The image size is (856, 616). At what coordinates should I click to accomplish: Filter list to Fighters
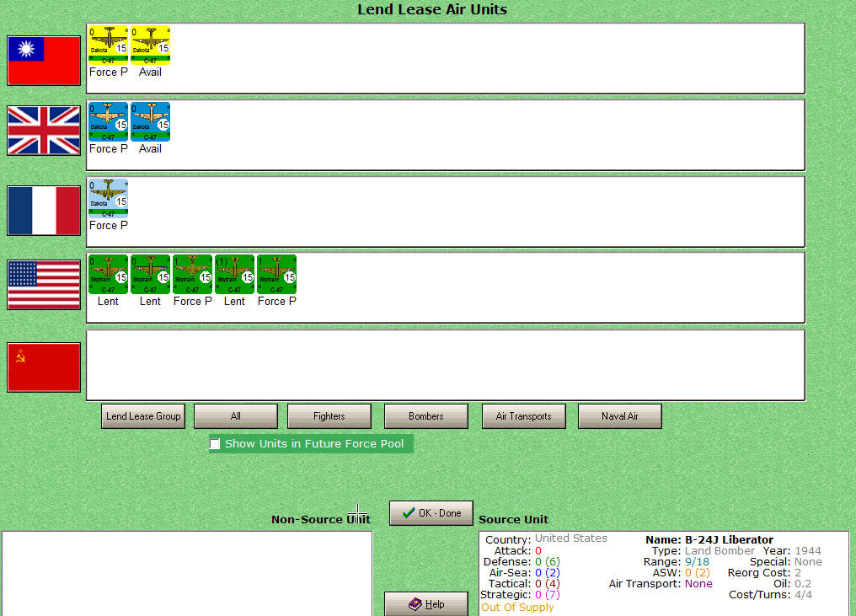329,416
